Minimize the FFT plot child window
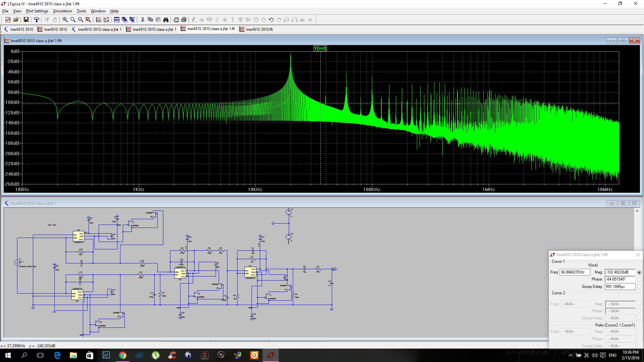Image resolution: width=644 pixels, height=362 pixels. (611, 41)
